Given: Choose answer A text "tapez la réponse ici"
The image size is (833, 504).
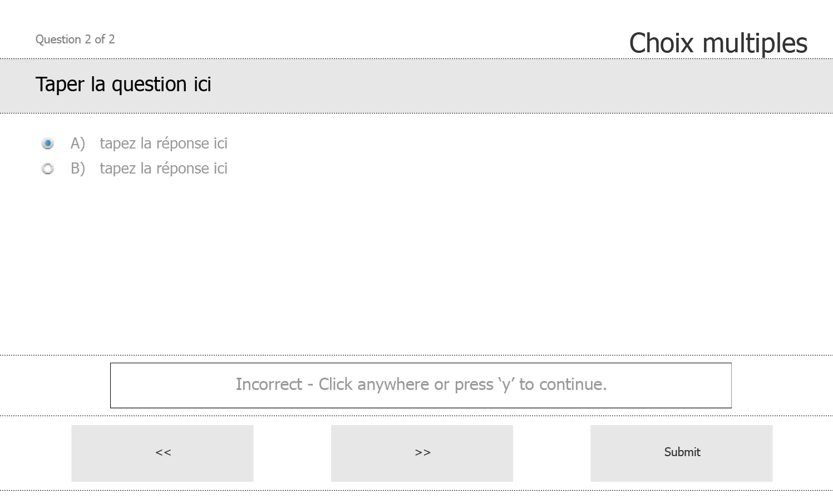Looking at the screenshot, I should pos(164,144).
